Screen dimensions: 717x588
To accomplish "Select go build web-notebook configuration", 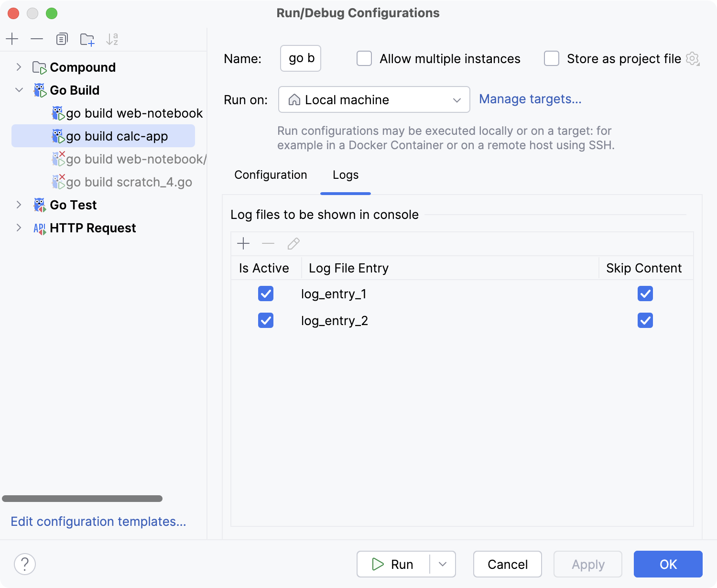I will (134, 113).
